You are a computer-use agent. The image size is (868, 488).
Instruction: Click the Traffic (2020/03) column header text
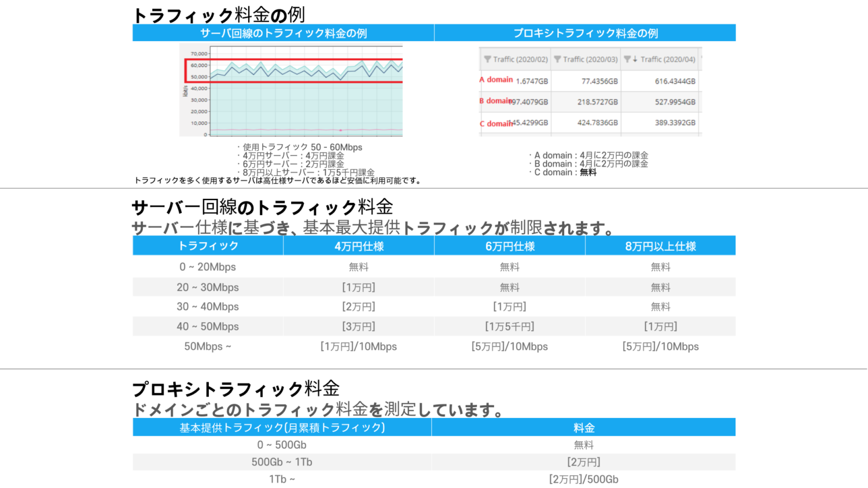(590, 60)
